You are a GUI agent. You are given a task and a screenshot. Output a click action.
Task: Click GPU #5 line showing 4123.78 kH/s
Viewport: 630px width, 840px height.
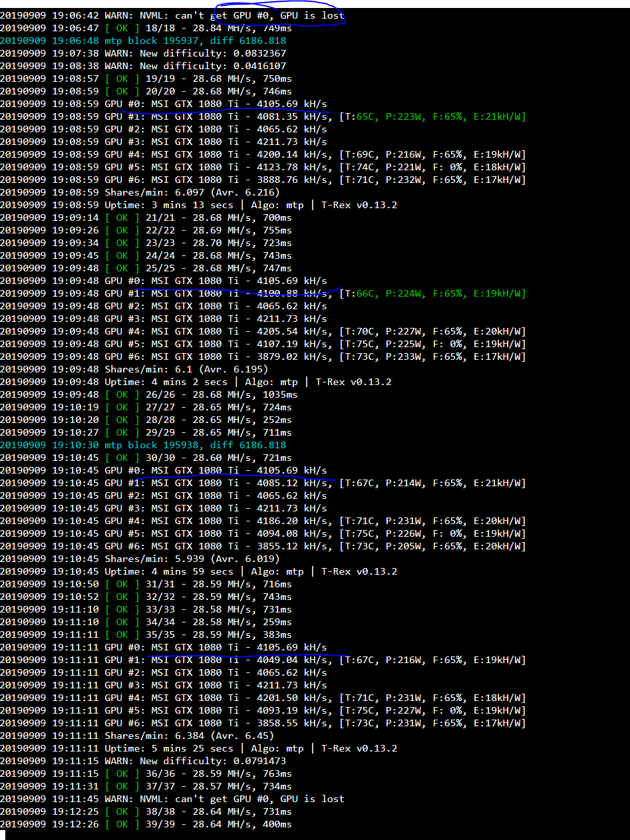point(263,167)
